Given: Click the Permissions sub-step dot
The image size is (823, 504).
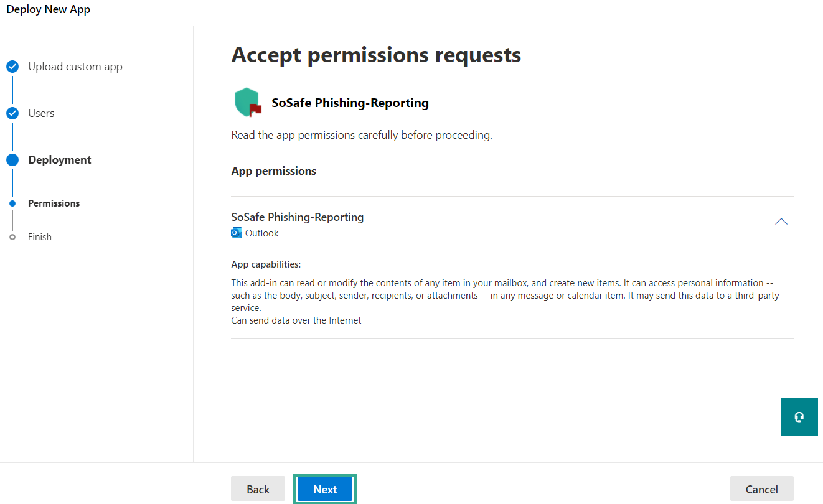Looking at the screenshot, I should [x=12, y=203].
